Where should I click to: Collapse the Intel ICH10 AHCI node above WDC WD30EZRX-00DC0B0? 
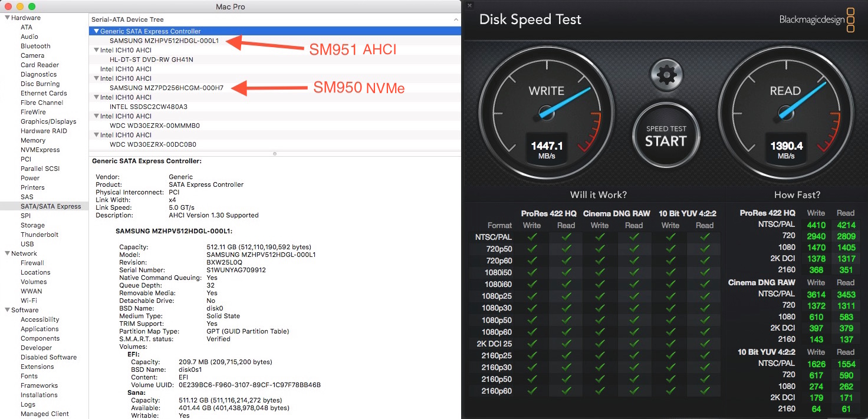[96, 135]
